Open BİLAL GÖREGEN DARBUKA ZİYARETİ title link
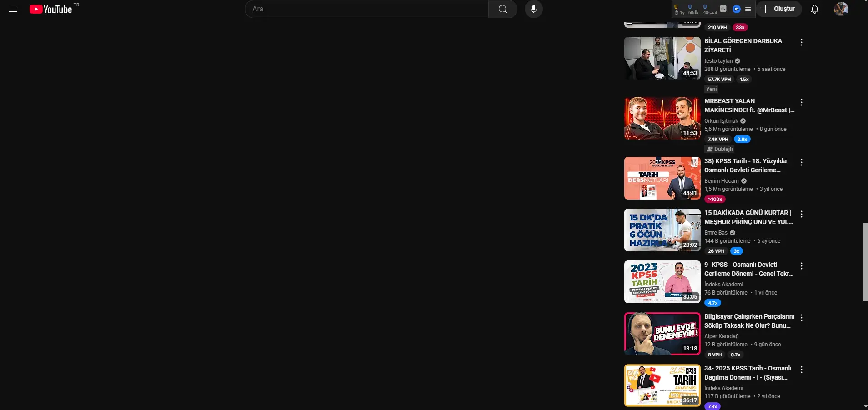This screenshot has height=410, width=868. click(x=743, y=45)
